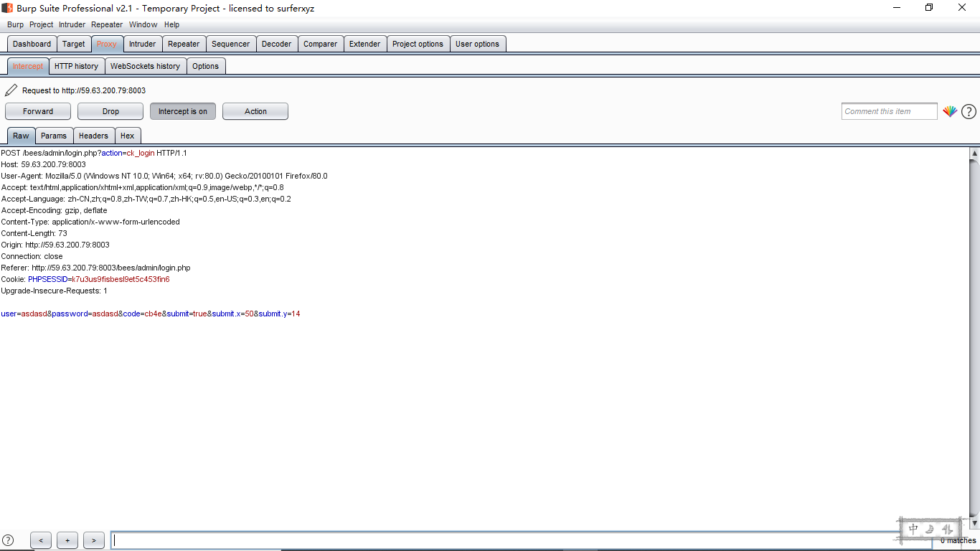Click the POST request line text

pyautogui.click(x=94, y=153)
